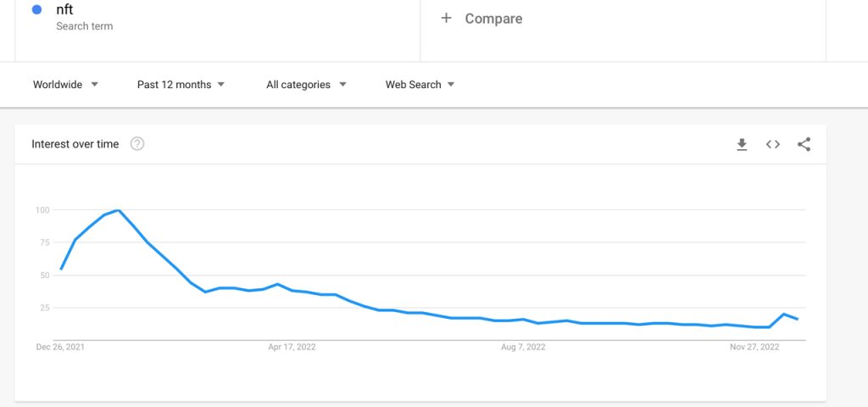Click the small spike at chart's end

point(784,315)
